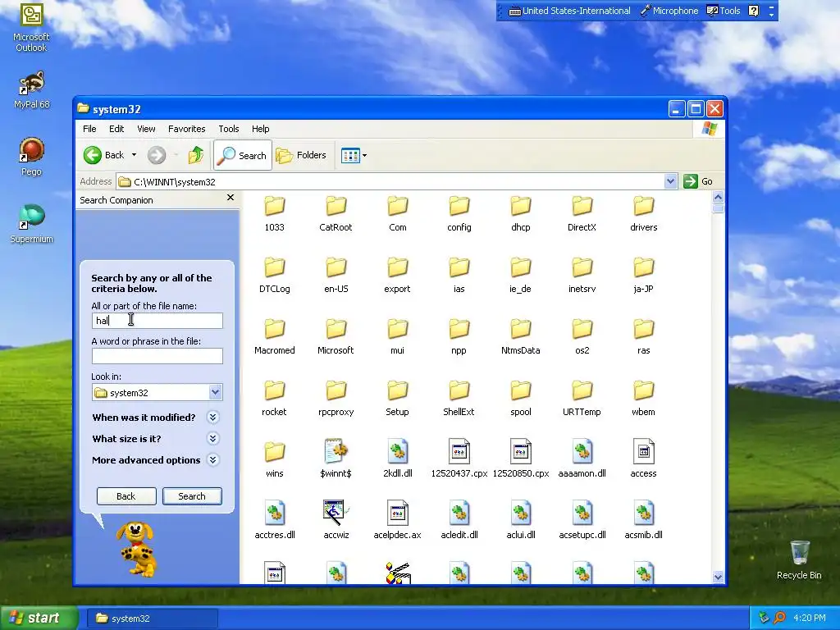The width and height of the screenshot is (840, 630).
Task: Select the Pego desktop icon
Action: point(31,157)
